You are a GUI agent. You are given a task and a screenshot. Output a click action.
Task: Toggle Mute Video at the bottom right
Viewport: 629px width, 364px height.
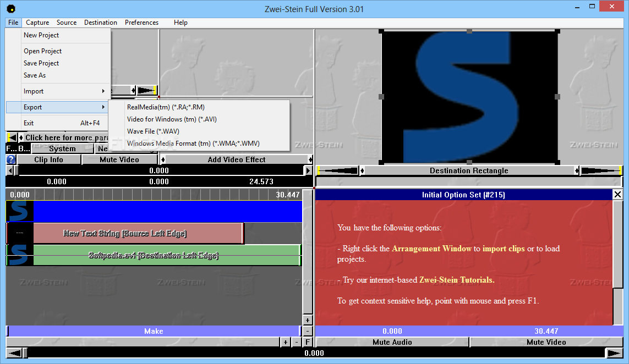(546, 342)
